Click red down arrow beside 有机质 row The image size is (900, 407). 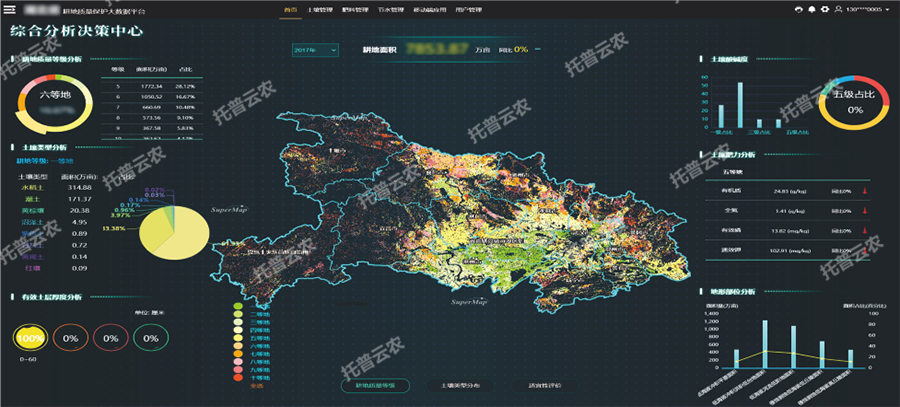863,192
